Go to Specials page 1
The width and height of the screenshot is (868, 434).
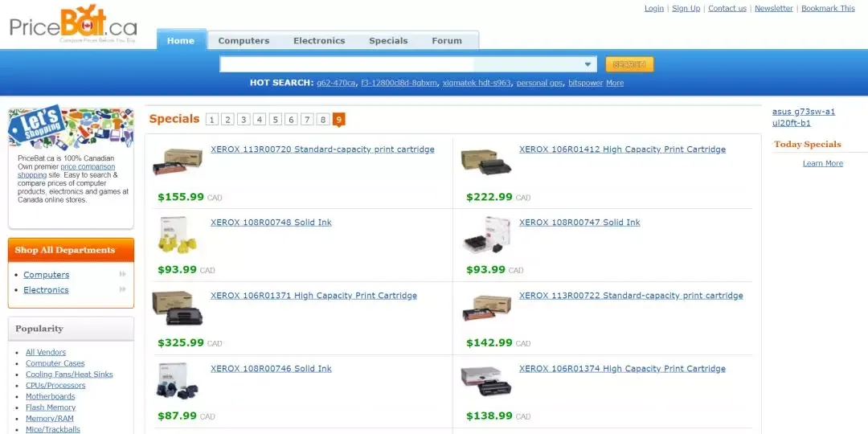212,119
